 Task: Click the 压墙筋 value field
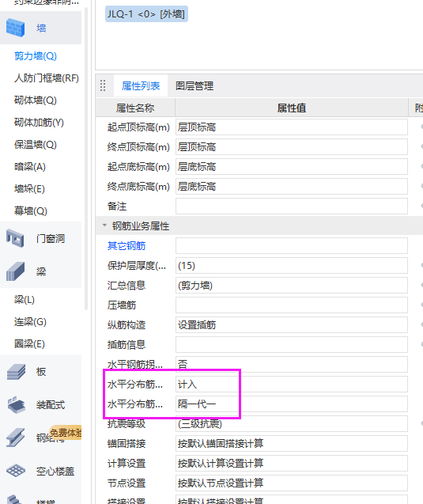(x=292, y=305)
